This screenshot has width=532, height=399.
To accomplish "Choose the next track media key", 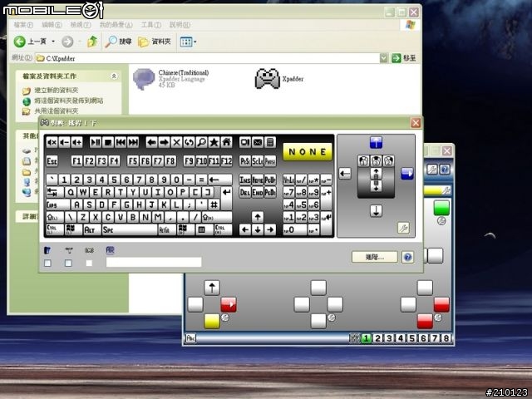I will coord(133,142).
